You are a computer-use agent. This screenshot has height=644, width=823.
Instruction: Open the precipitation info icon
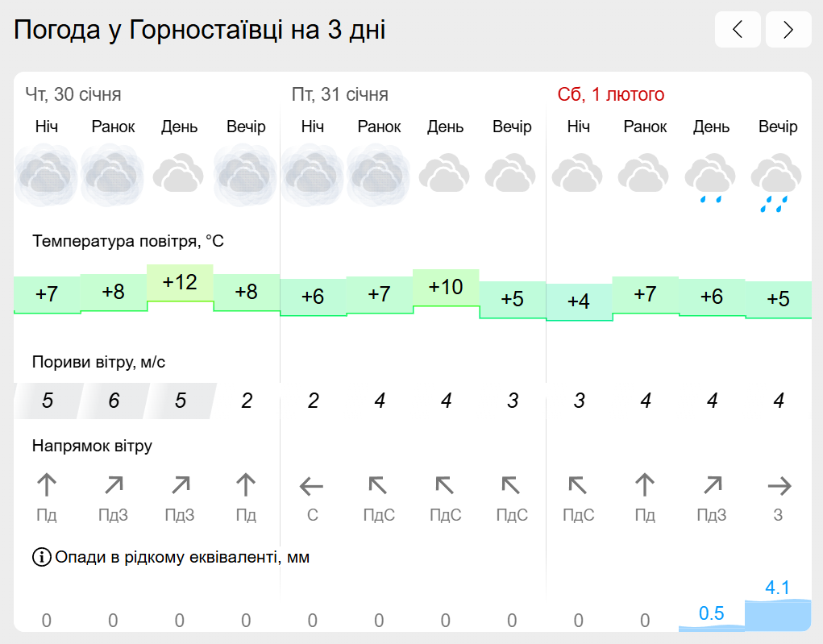(x=41, y=557)
